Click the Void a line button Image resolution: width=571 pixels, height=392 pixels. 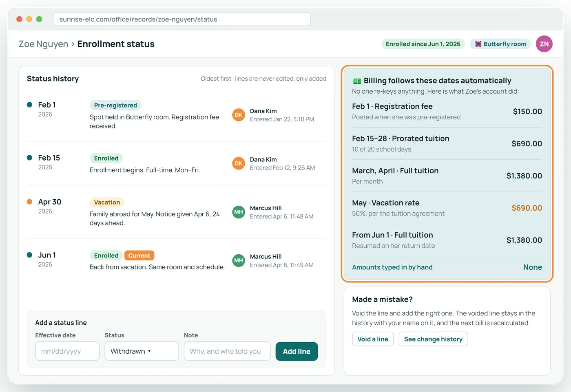373,339
